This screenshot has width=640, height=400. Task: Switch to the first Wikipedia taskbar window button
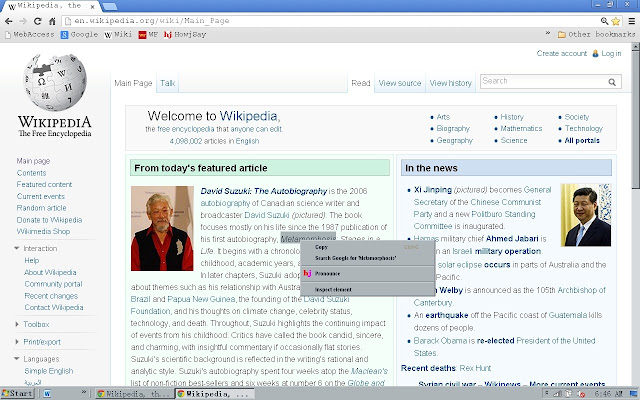tap(133, 394)
